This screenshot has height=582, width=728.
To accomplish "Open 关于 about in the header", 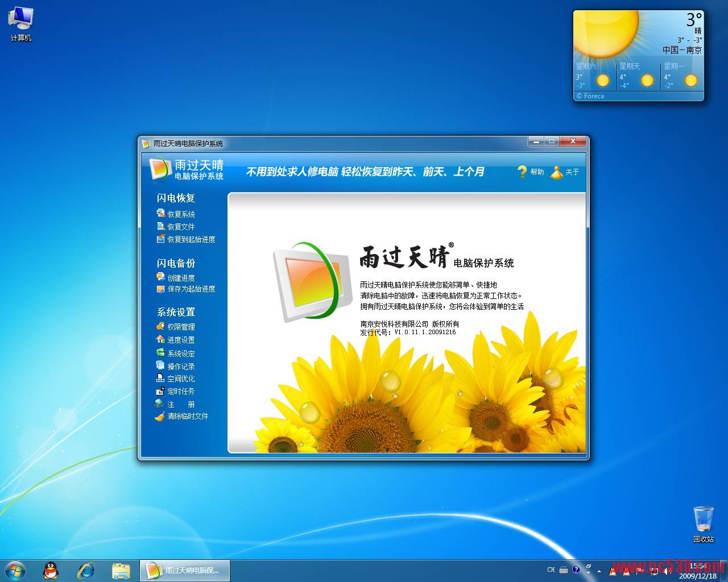I will (x=565, y=172).
